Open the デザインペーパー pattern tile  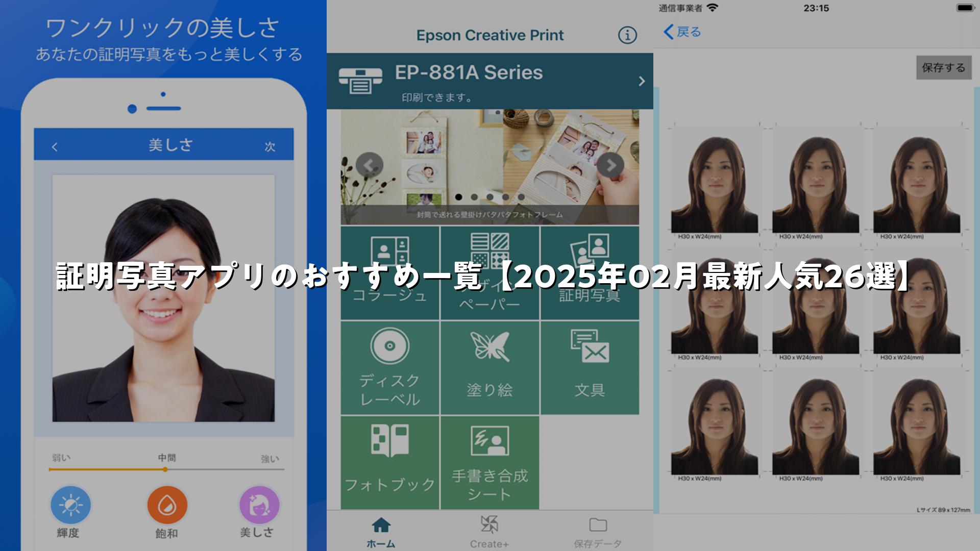coord(489,272)
